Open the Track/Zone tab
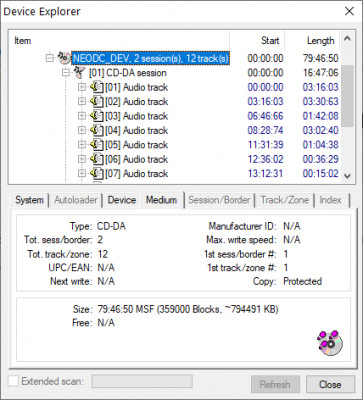This screenshot has height=400, width=363. (x=285, y=200)
